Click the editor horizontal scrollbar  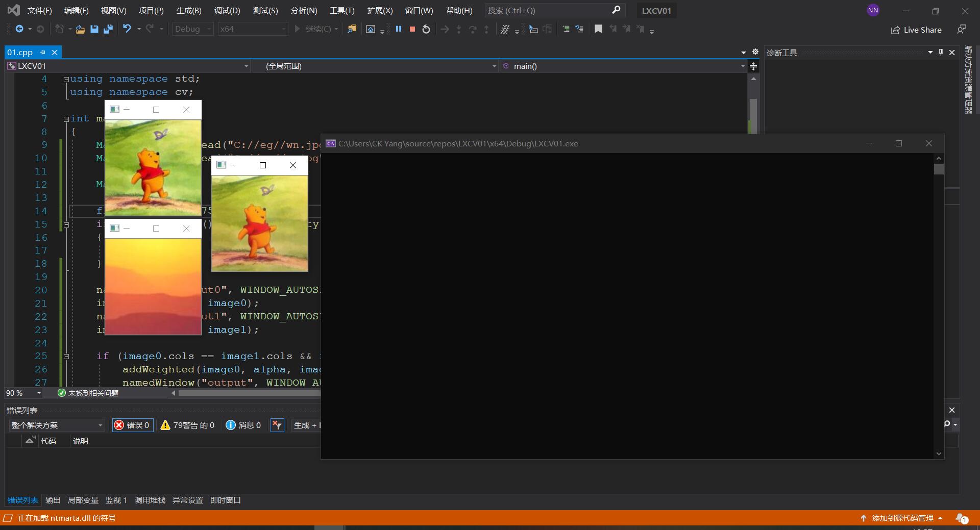click(250, 393)
